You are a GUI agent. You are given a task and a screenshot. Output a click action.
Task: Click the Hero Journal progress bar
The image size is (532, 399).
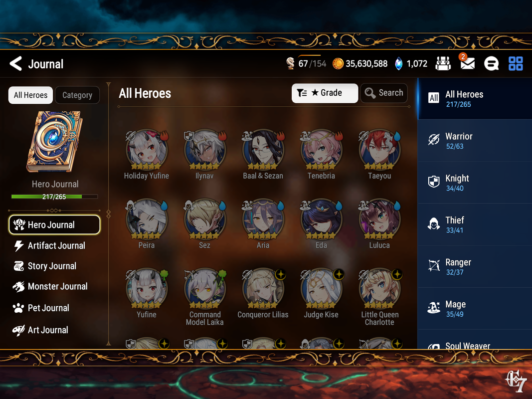pos(54,197)
